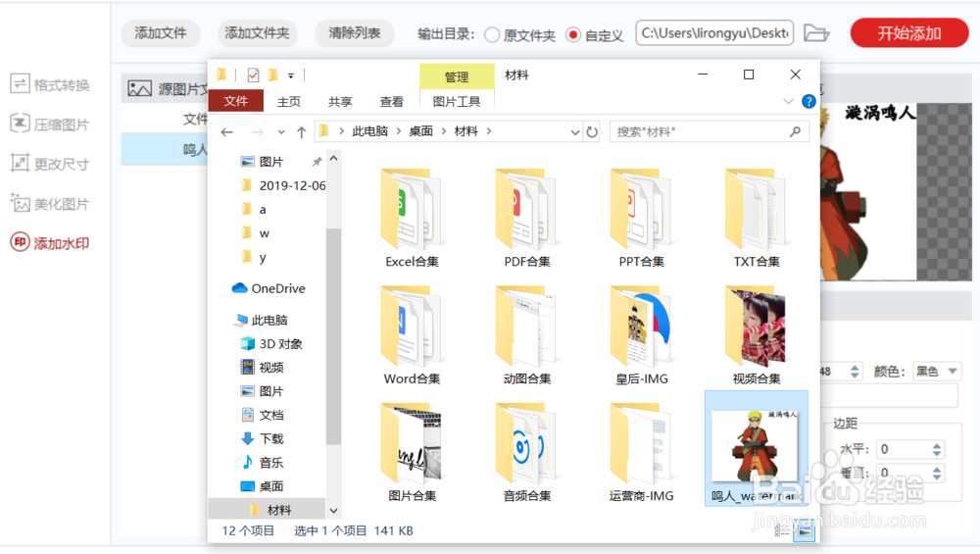Select the 自定义 radio option
Image resolution: width=980 pixels, height=554 pixels.
(572, 35)
